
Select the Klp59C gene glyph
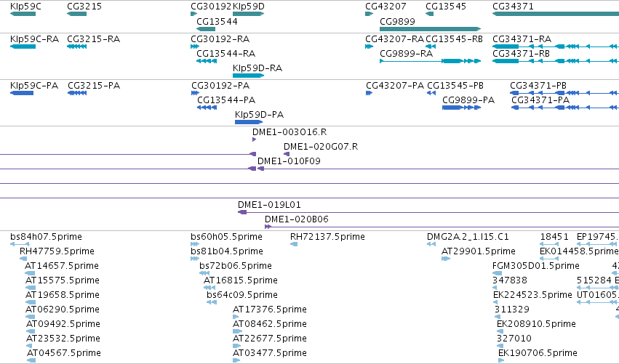pos(23,14)
